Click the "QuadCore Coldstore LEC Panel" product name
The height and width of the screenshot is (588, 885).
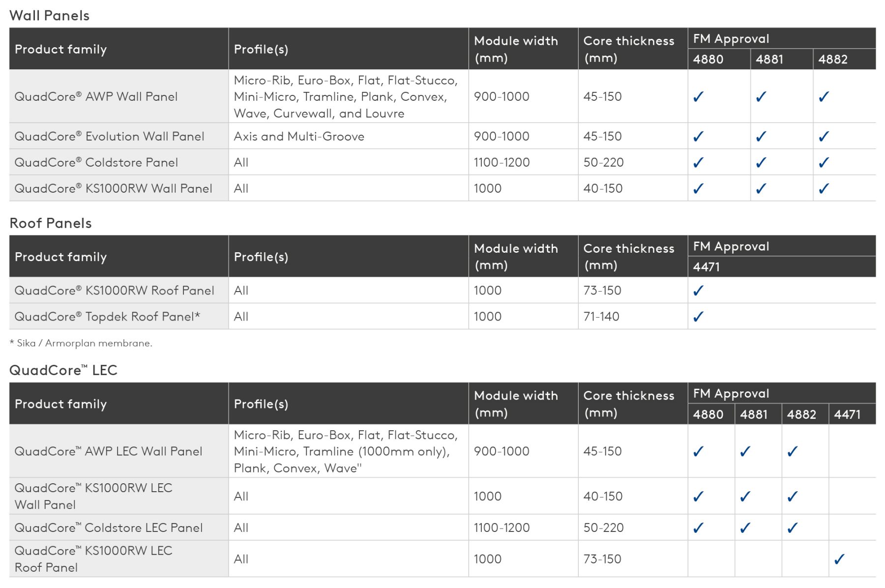pyautogui.click(x=109, y=528)
